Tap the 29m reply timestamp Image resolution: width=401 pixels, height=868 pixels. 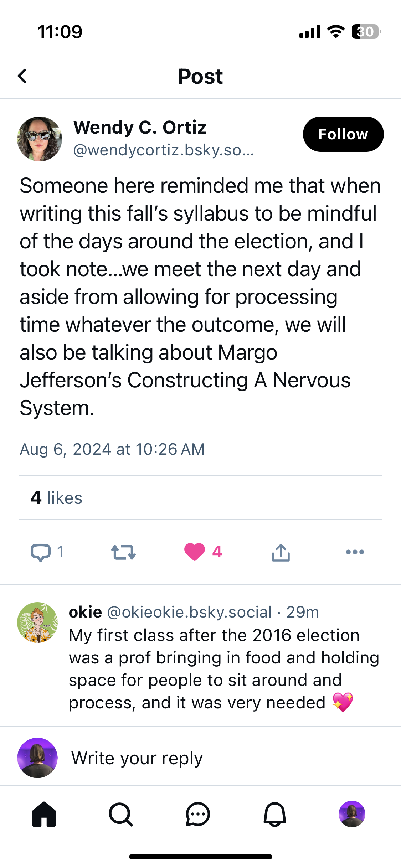(x=303, y=612)
